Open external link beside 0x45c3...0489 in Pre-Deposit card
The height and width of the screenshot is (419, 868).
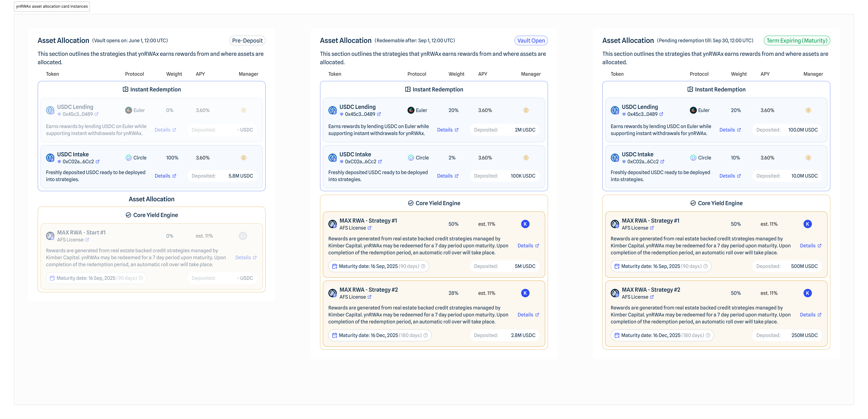(96, 114)
